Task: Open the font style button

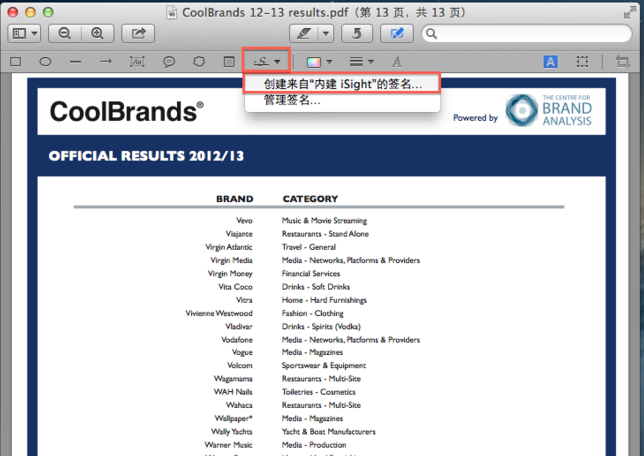Action: pos(396,62)
